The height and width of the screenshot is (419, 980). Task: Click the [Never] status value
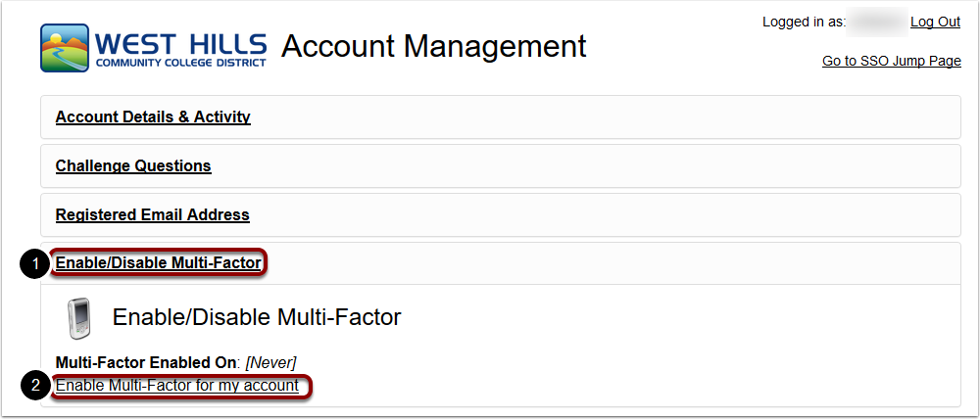tap(271, 362)
